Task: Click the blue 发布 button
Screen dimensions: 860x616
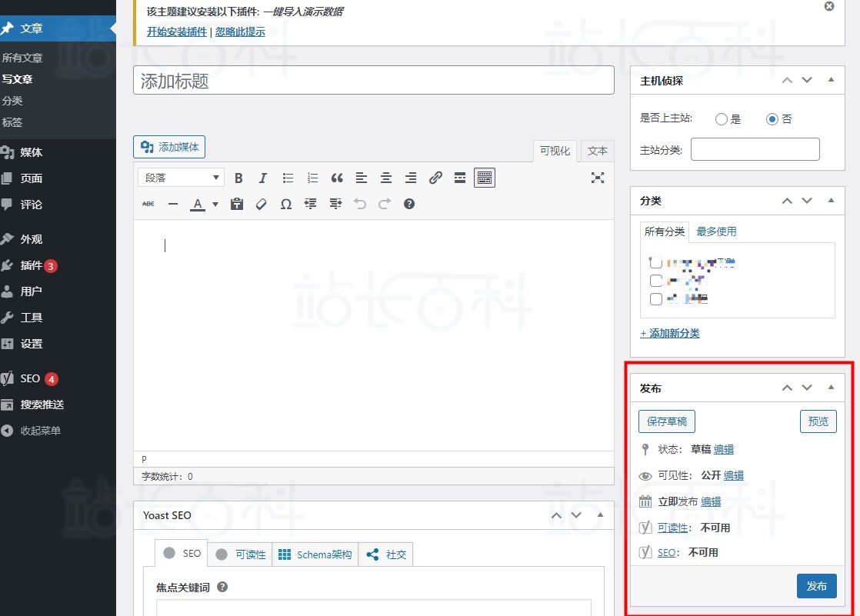Action: [816, 586]
